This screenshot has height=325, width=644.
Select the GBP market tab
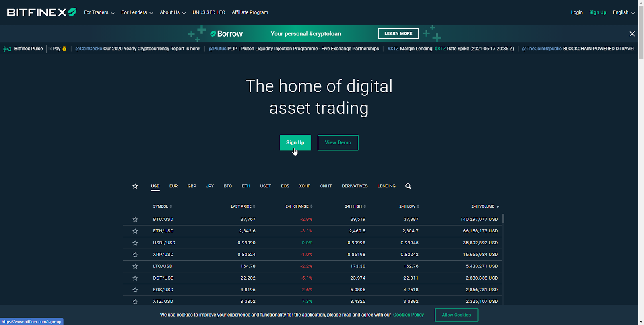click(x=192, y=186)
